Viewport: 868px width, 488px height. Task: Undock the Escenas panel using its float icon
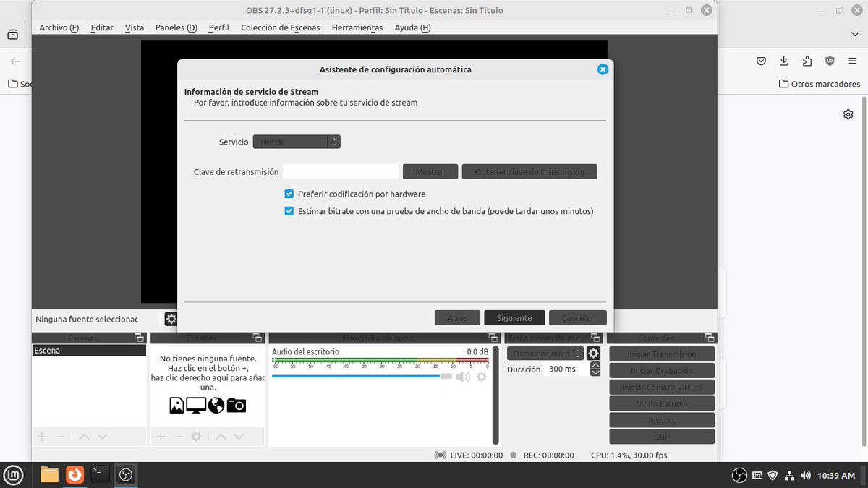139,338
